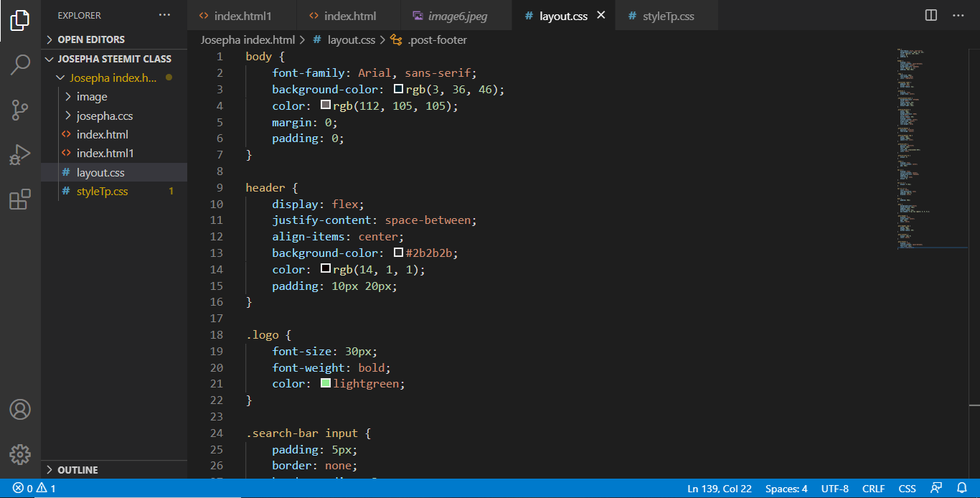The image size is (980, 498).
Task: Click the errors and warnings status indicator
Action: point(34,489)
